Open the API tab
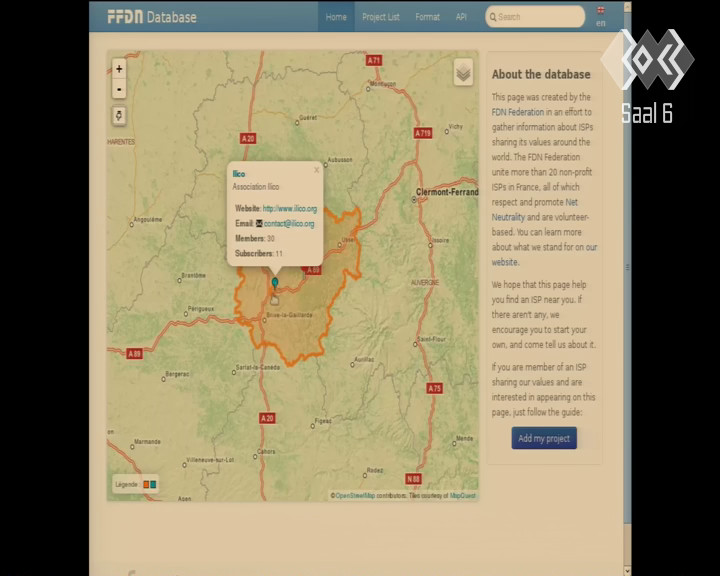Image resolution: width=720 pixels, height=576 pixels. pyautogui.click(x=461, y=17)
